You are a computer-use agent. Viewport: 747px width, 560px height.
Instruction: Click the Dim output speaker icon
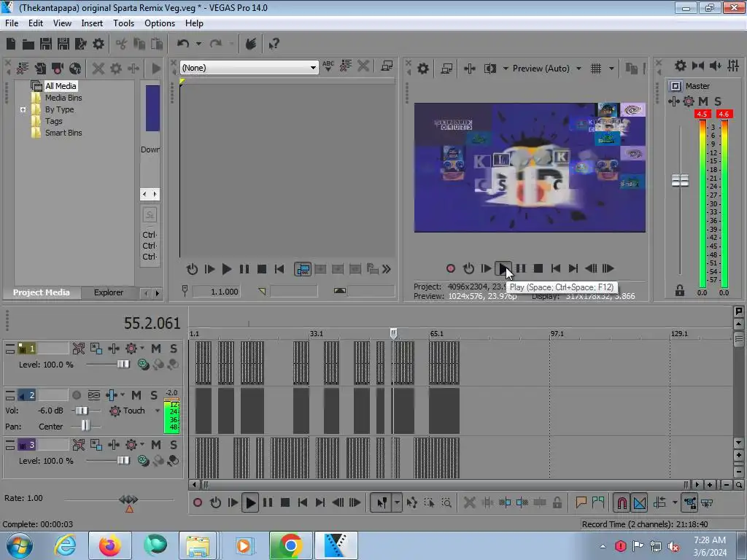click(715, 66)
